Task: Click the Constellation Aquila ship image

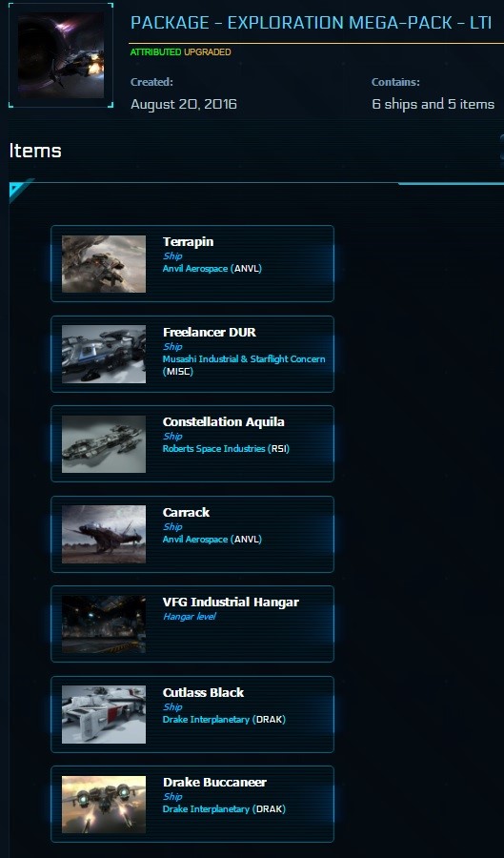Action: 104,443
